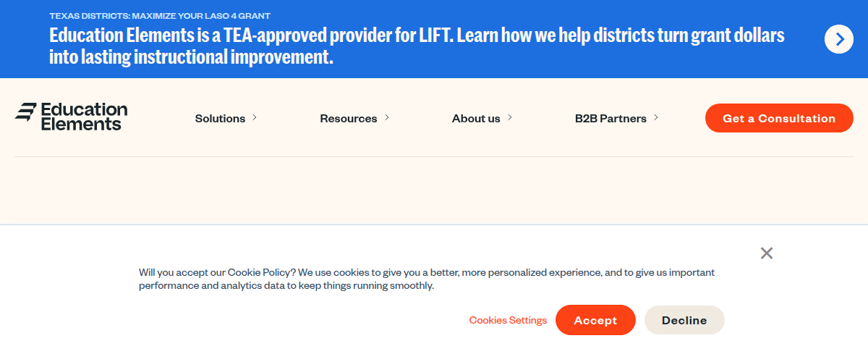The image size is (868, 354).
Task: Open the B2B Partners menu
Action: tap(610, 119)
